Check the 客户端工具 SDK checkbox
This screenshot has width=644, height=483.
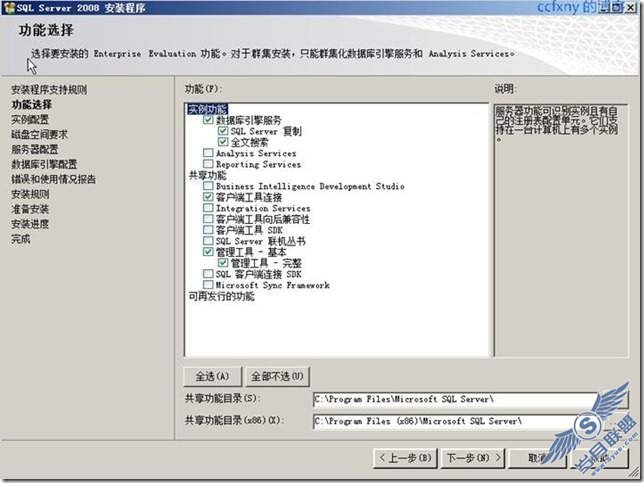(x=208, y=230)
